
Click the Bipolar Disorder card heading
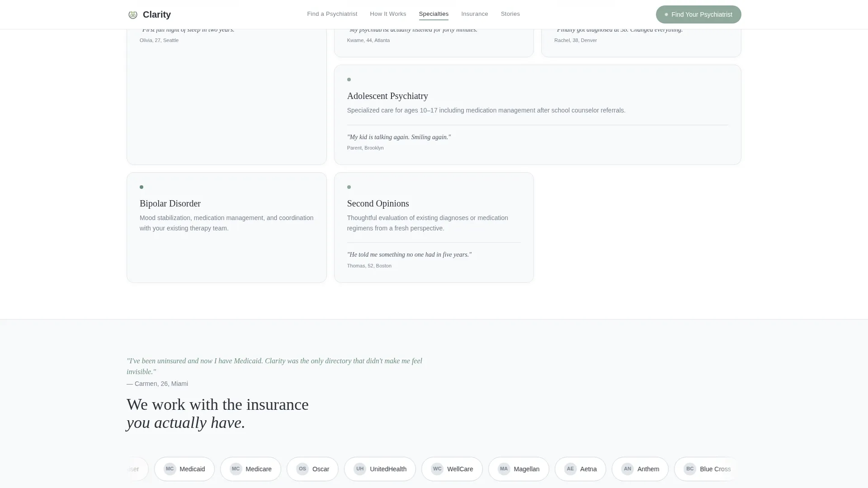point(170,203)
